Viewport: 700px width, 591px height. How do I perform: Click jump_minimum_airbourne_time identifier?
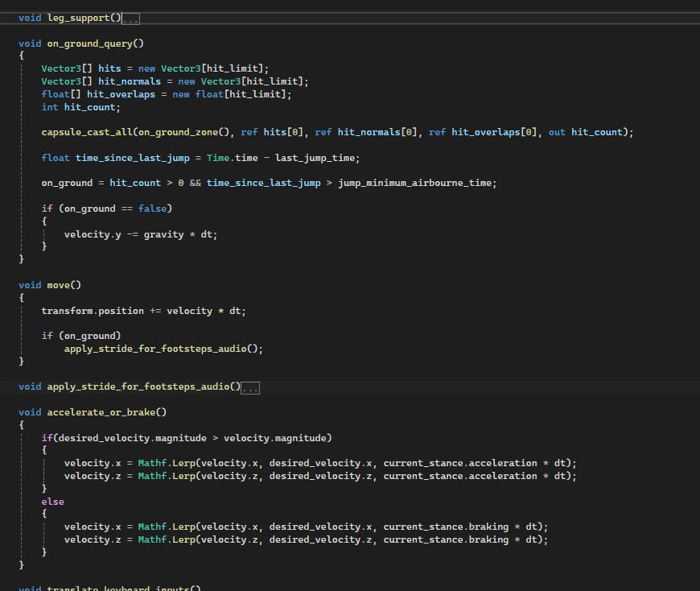(x=414, y=183)
